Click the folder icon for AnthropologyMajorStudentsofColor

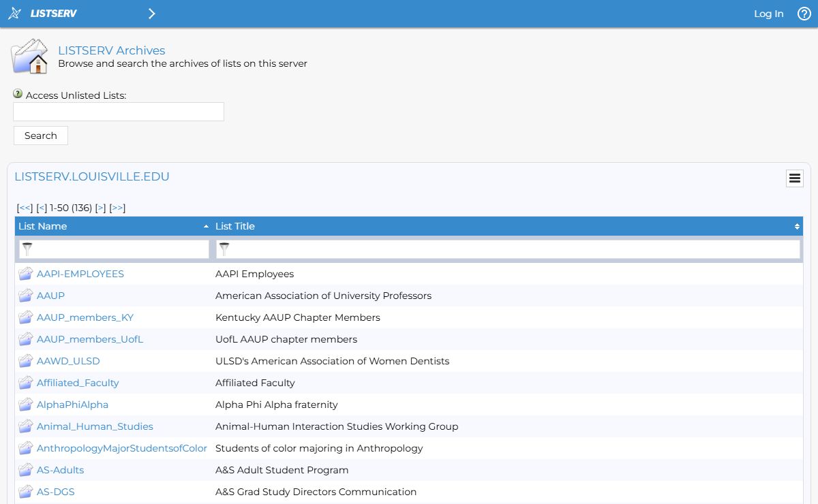[26, 448]
